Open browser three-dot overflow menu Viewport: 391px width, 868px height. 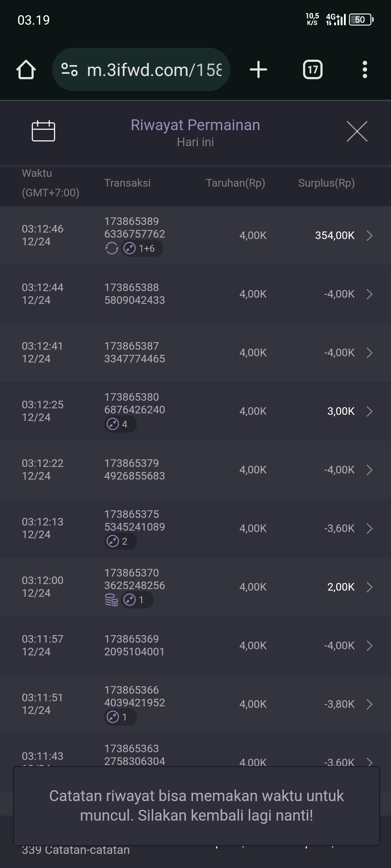(365, 69)
